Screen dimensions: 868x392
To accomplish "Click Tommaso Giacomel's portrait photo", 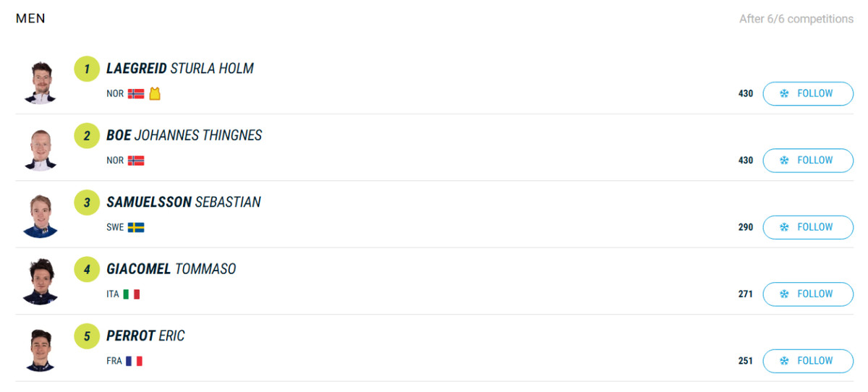I will coord(40,282).
